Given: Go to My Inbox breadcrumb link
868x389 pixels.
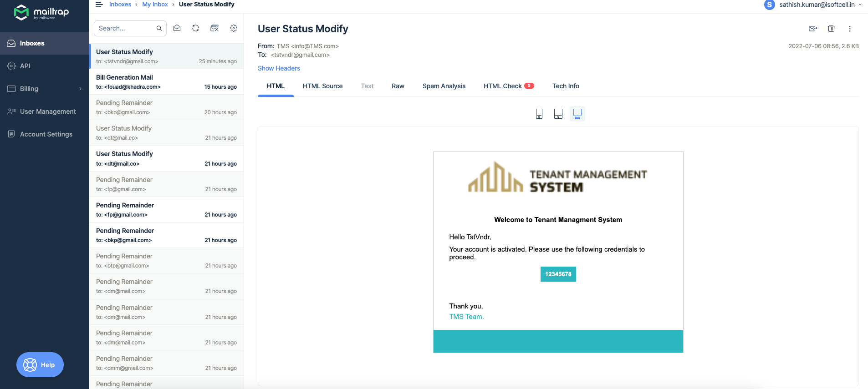Looking at the screenshot, I should tap(155, 5).
